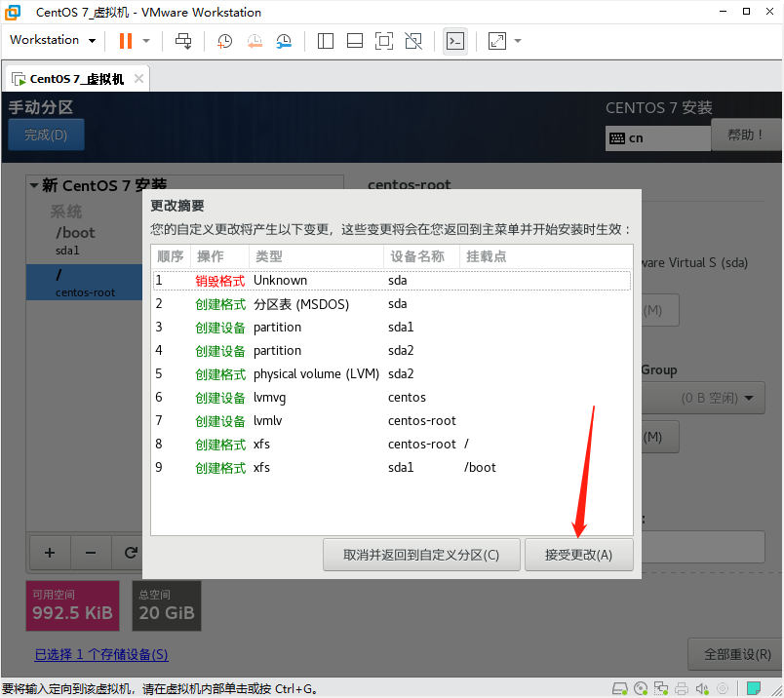Open the Workstation menu

click(53, 40)
